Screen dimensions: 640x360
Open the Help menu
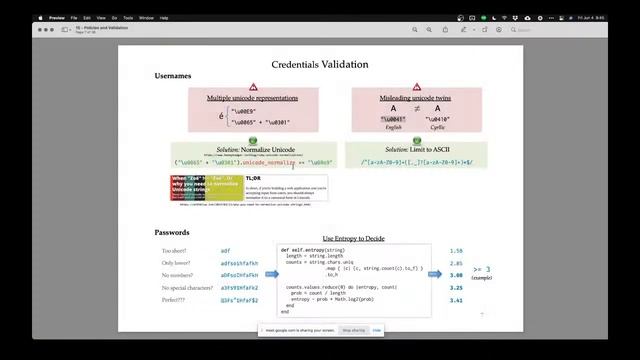[164, 18]
